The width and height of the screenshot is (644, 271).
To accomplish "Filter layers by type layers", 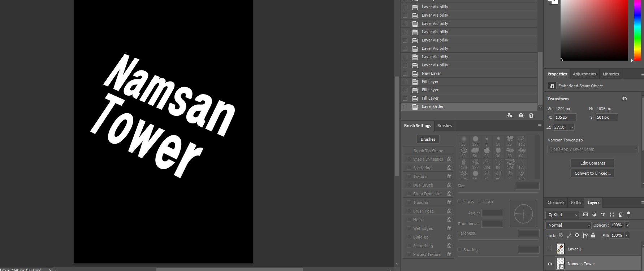I will [x=603, y=215].
